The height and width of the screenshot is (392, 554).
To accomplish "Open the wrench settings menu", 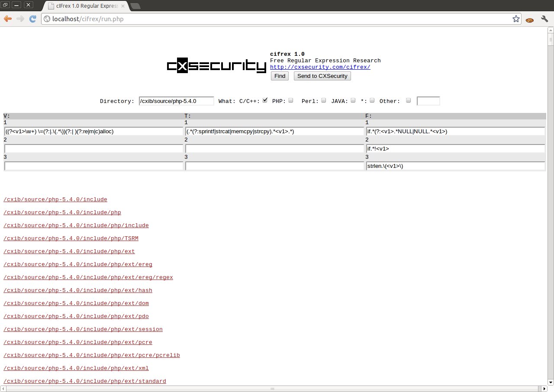I will click(x=544, y=19).
